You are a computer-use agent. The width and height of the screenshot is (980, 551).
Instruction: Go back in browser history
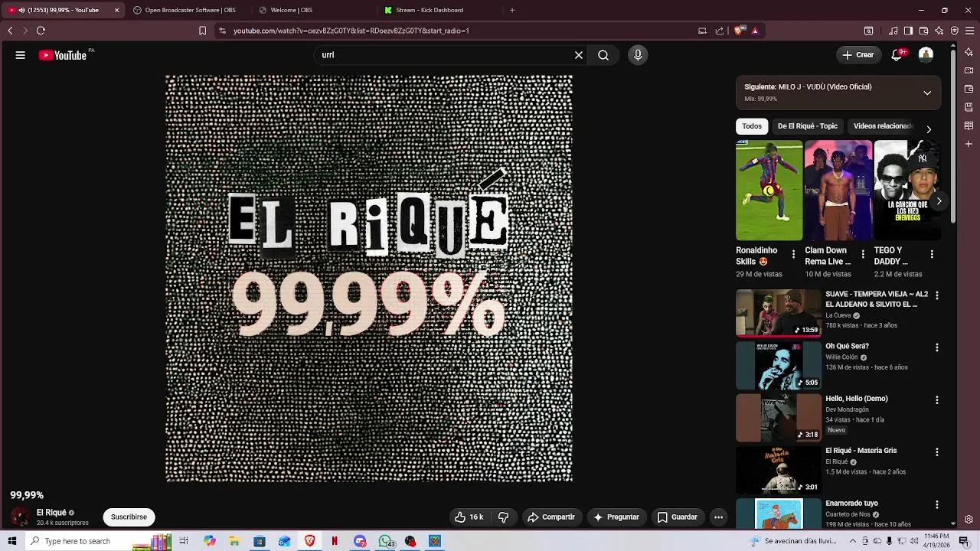tap(10, 31)
